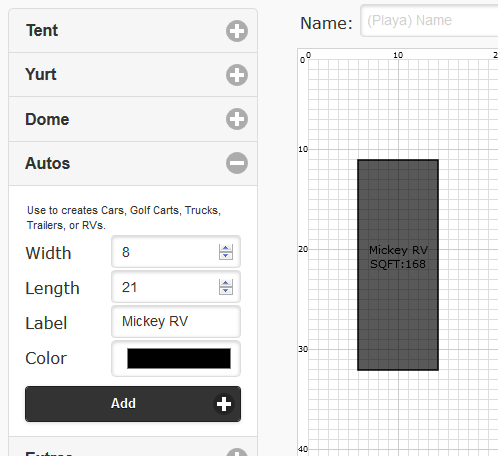The width and height of the screenshot is (498, 456).
Task: Select the Mickey RV rectangle on grid
Action: point(398,265)
